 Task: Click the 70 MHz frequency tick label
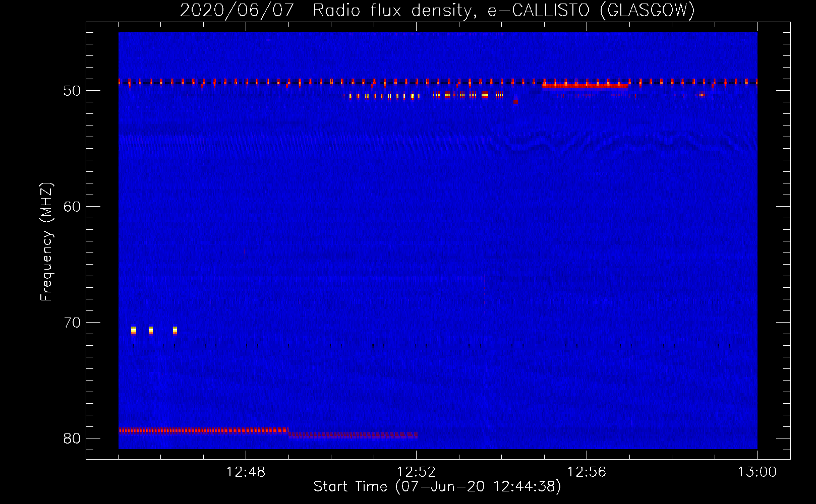point(72,323)
